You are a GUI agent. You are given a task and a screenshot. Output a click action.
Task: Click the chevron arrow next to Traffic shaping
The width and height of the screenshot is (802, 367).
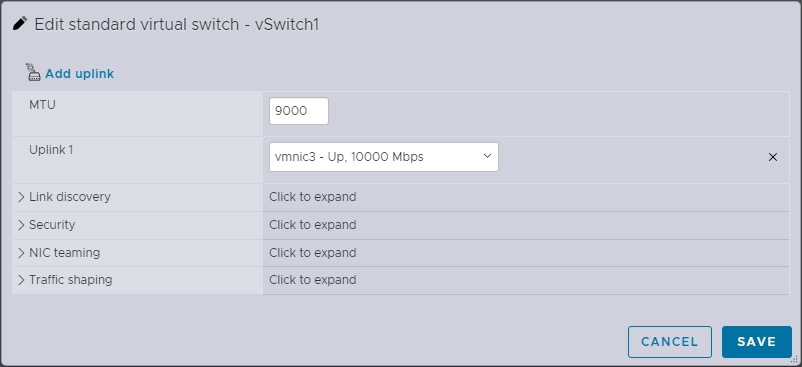click(x=21, y=280)
